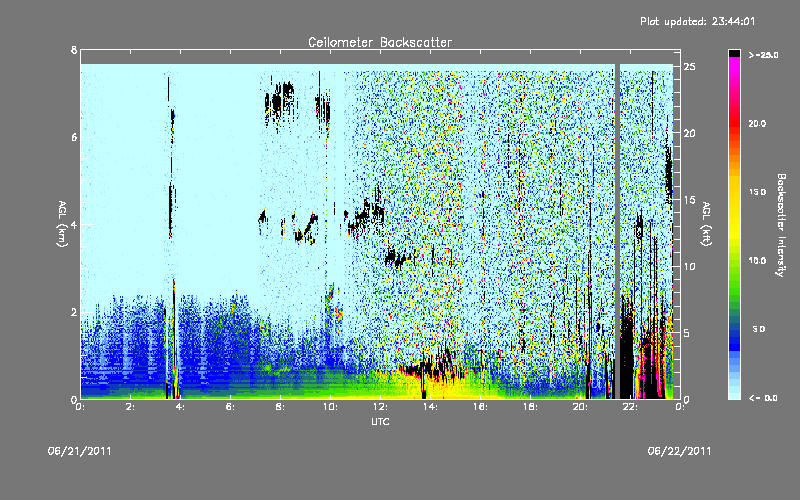Click the "14:" hour tick on time axis
This screenshot has height=500, width=800.
[430, 407]
